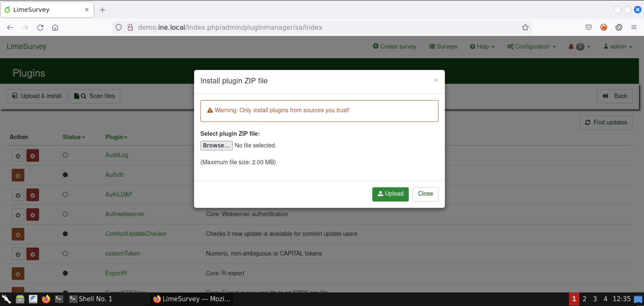Open the Plugin column sort dropdown

pos(116,137)
